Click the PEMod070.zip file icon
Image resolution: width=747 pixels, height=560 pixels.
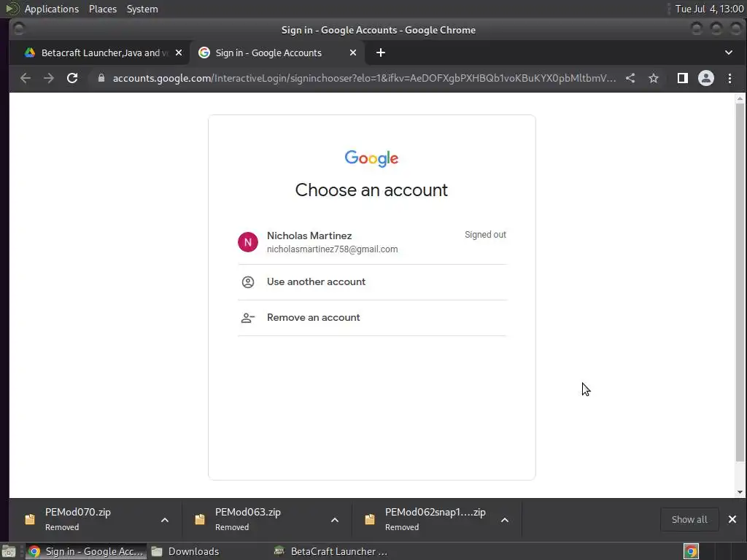pyautogui.click(x=30, y=519)
